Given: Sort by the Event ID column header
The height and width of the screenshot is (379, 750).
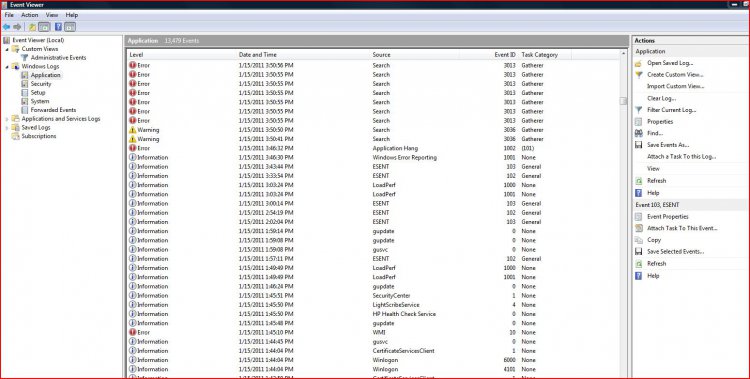Looking at the screenshot, I should pos(505,55).
